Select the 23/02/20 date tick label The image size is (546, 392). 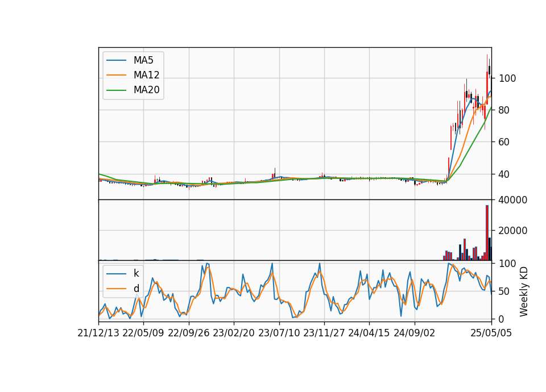tap(234, 333)
